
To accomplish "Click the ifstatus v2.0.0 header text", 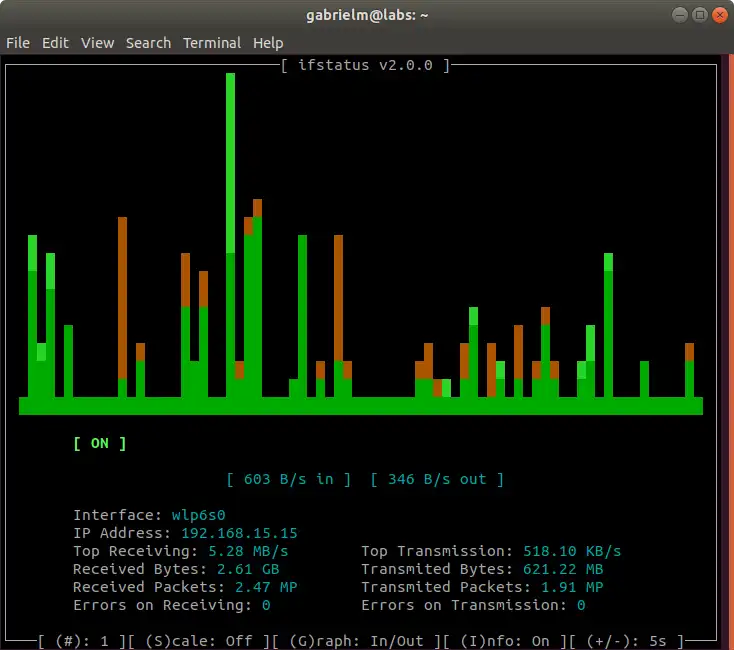I will (365, 65).
